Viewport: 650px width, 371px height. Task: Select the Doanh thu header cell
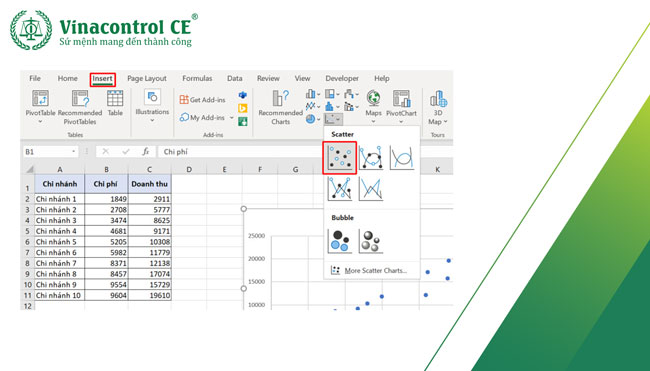150,184
